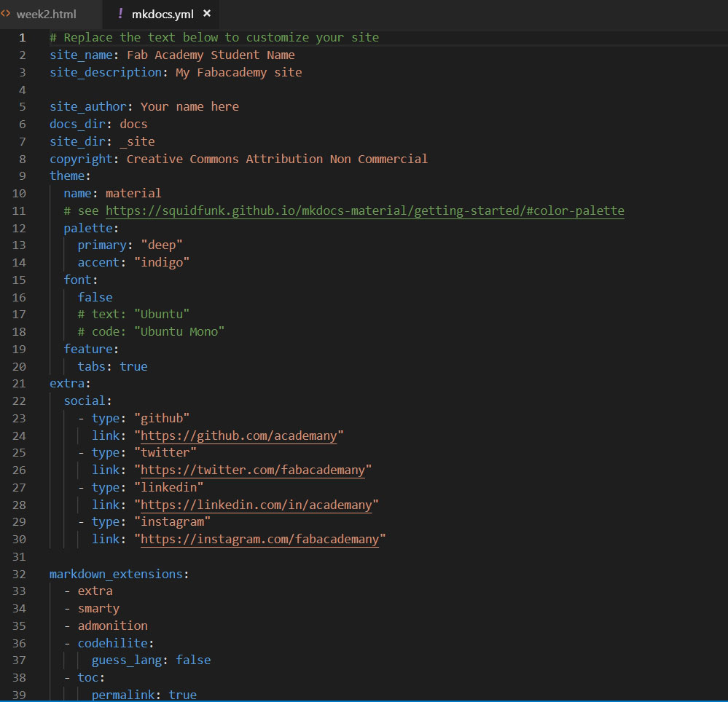This screenshot has height=702, width=728.
Task: Open the github.com/academany link
Action: (x=238, y=435)
